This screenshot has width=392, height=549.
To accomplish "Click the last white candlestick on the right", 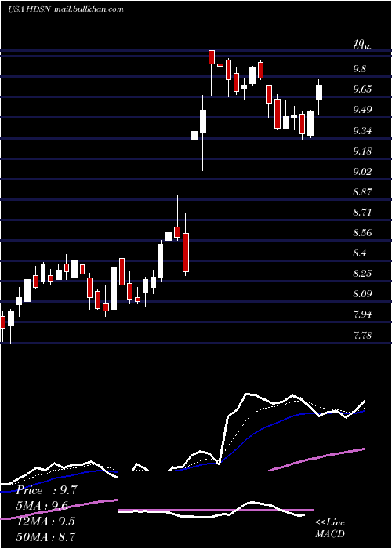I will pyautogui.click(x=319, y=92).
